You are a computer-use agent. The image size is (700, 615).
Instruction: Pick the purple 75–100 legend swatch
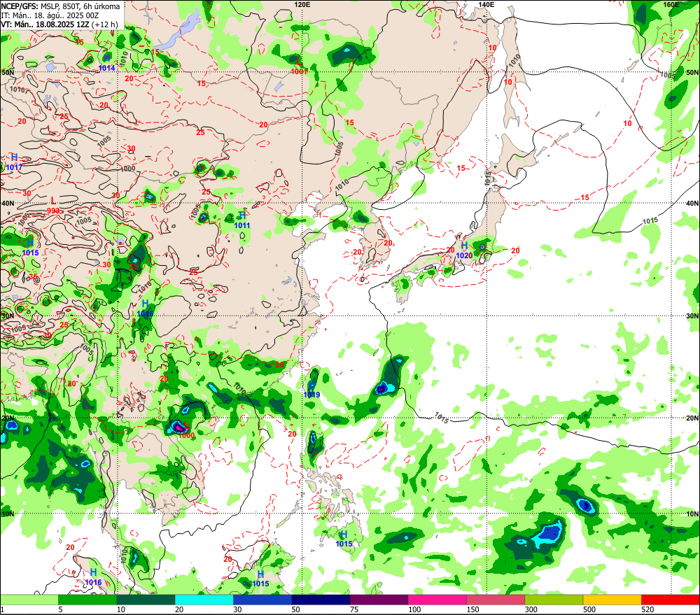tap(379, 600)
